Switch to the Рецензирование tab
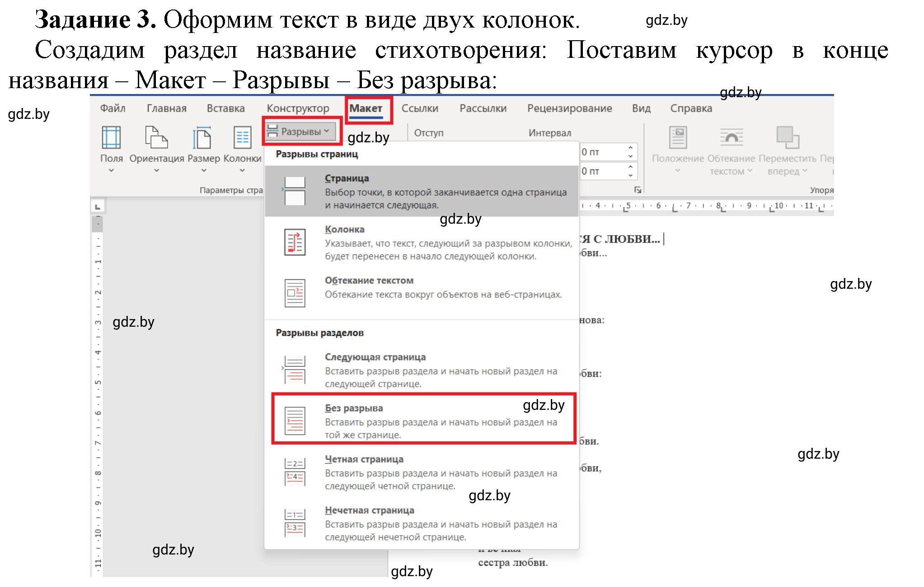The height and width of the screenshot is (587, 924). (570, 108)
